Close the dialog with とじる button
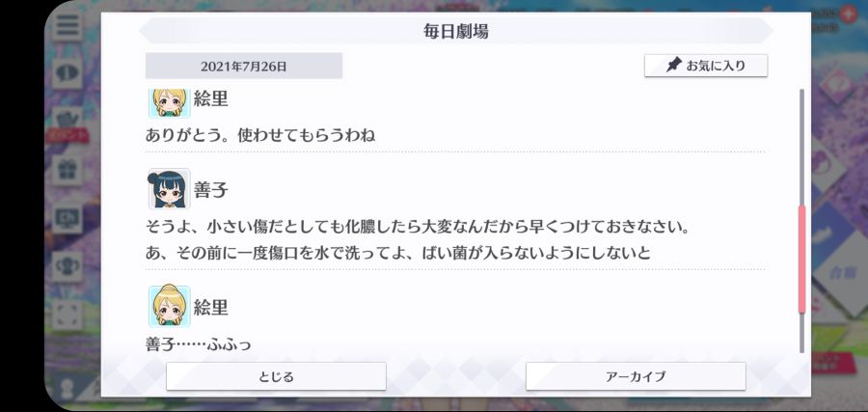Viewport: 868px width, 412px height. (276, 376)
